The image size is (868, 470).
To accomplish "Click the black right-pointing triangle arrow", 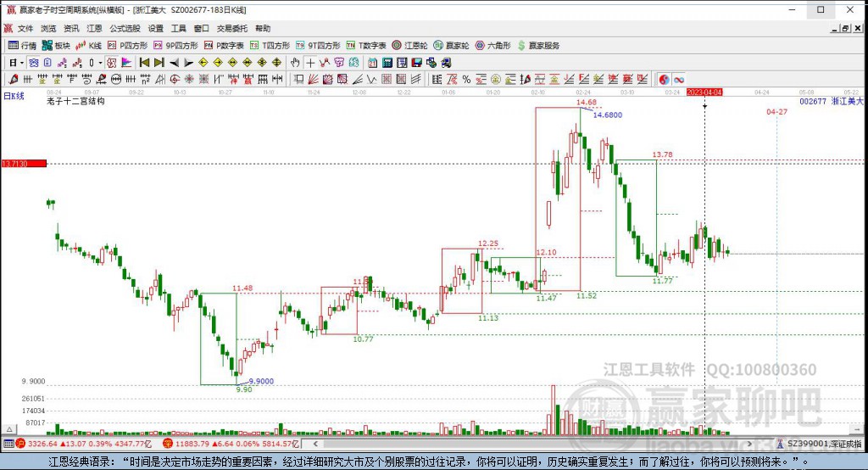I will pyautogui.click(x=189, y=63).
